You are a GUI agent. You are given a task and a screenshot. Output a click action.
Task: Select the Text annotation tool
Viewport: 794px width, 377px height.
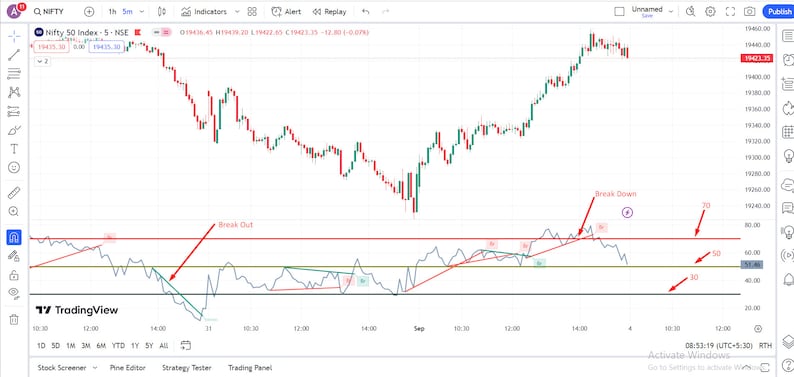pos(14,149)
